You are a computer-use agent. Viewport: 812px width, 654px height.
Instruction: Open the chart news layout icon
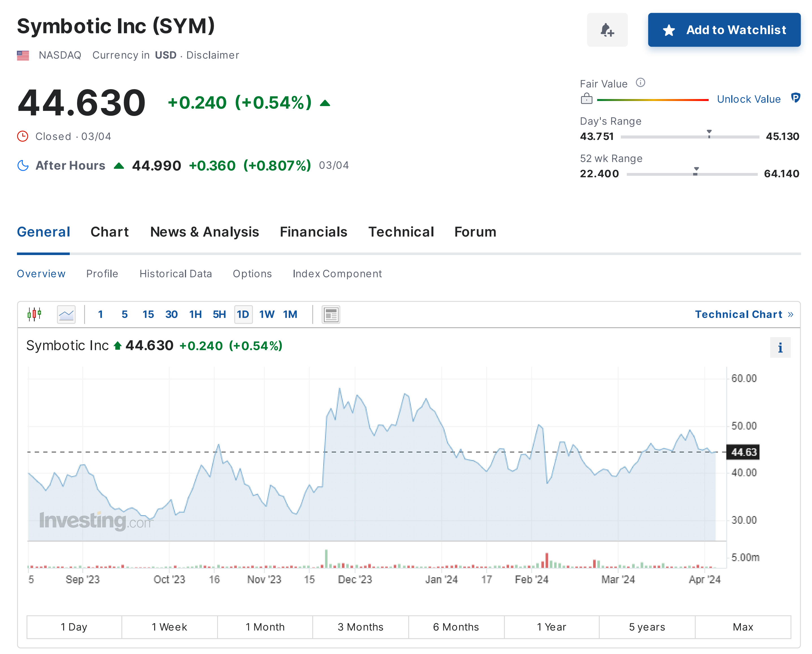(331, 314)
